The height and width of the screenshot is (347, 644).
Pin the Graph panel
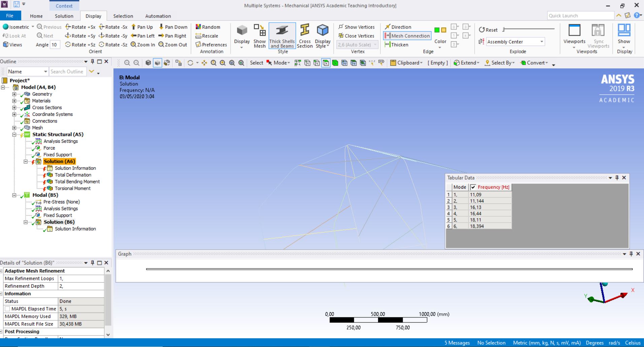[631, 254]
